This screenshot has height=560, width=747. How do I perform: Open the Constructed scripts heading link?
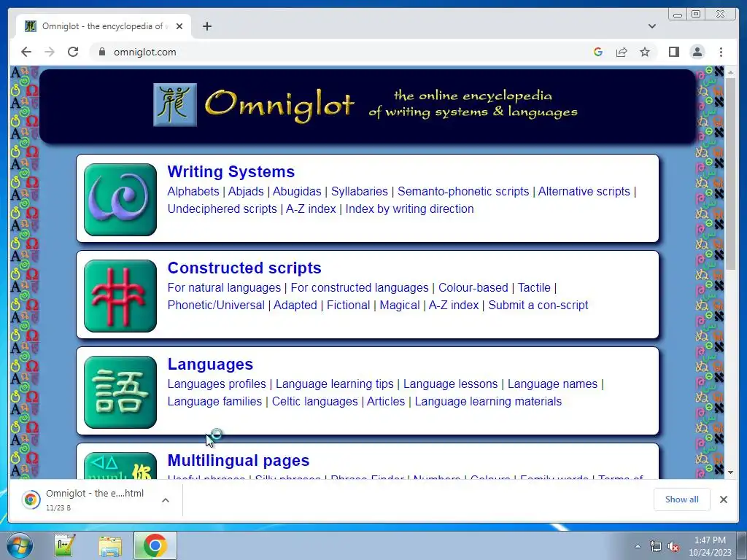click(244, 268)
